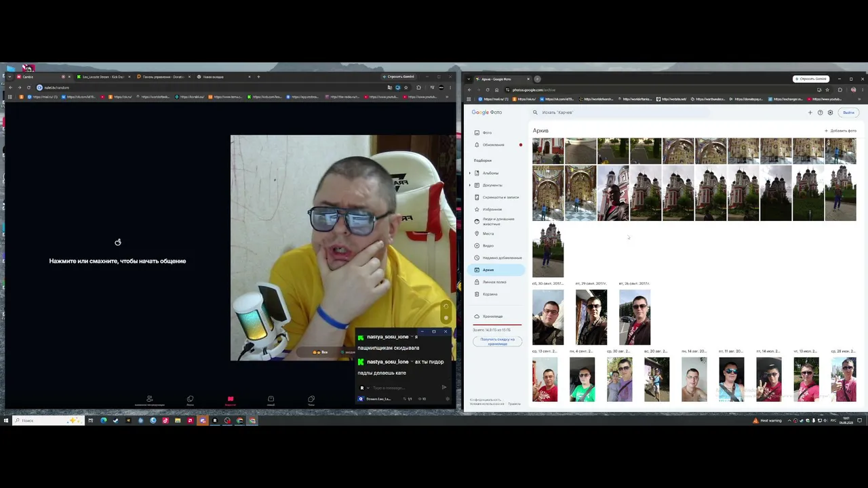Click the home button in Google Photos browser
This screenshot has width=868, height=488.
(496, 89)
